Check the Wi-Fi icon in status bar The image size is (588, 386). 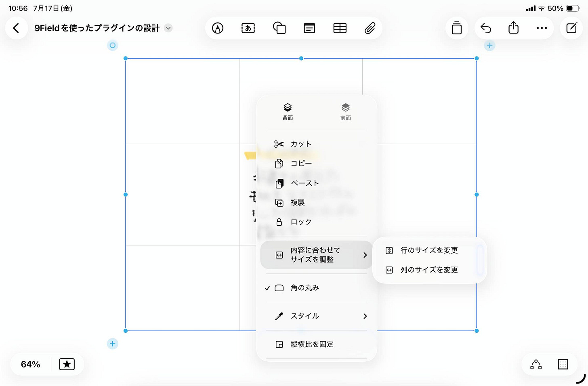pos(542,8)
